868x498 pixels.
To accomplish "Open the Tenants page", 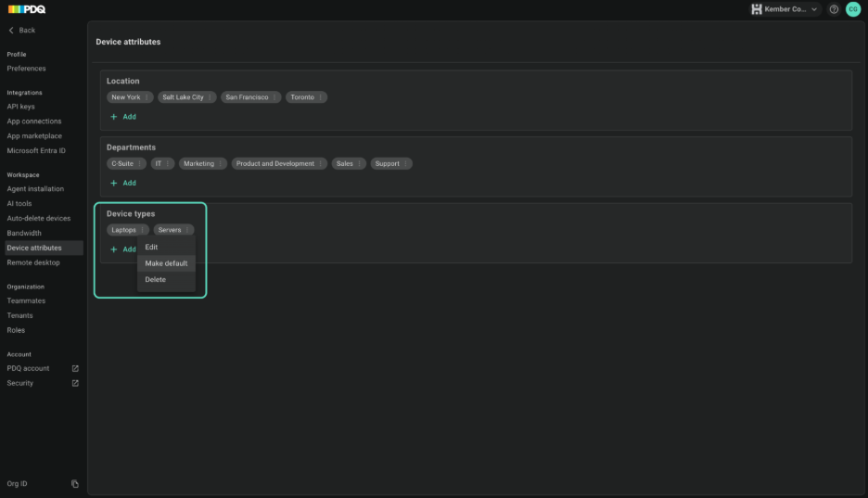I will coord(19,315).
